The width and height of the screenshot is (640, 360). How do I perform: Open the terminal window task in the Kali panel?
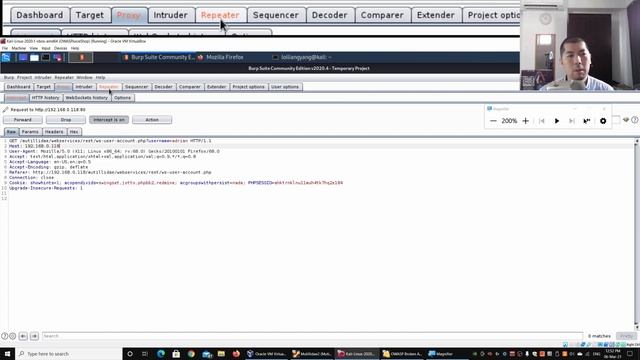pos(302,58)
